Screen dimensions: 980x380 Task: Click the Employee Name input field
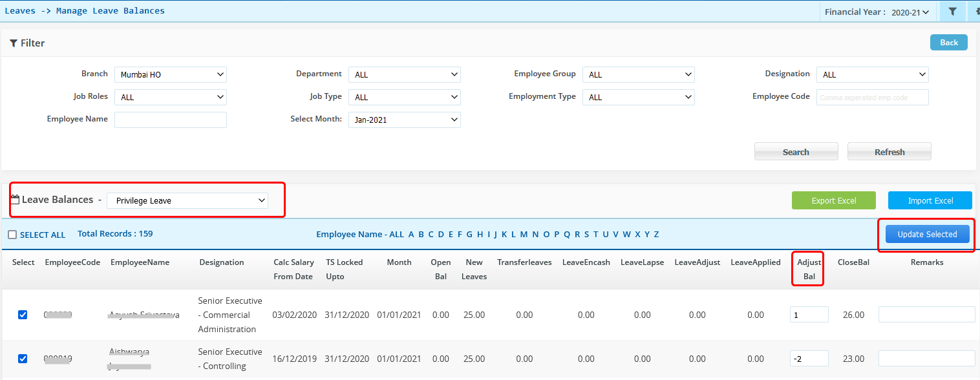click(171, 120)
